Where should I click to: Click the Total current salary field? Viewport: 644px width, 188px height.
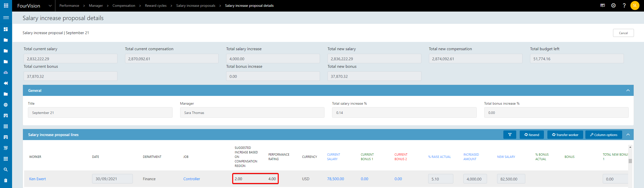(x=70, y=58)
